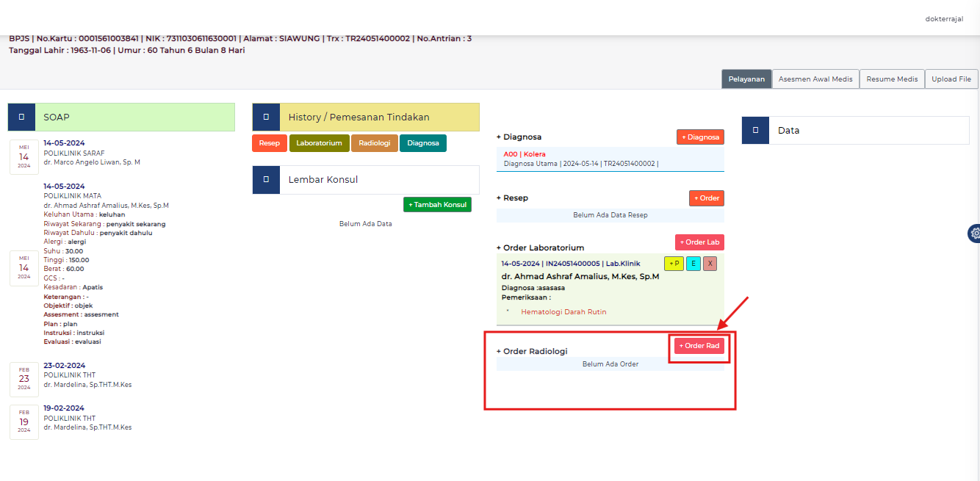Click the Lembar Konsul panel icon
Viewport: 980px width, 481px height.
(266, 179)
